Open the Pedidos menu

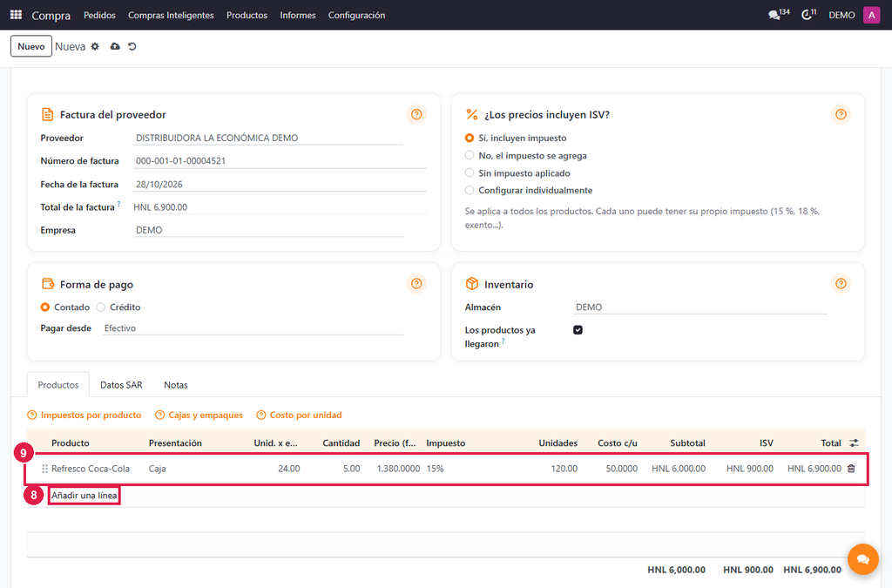pos(99,15)
